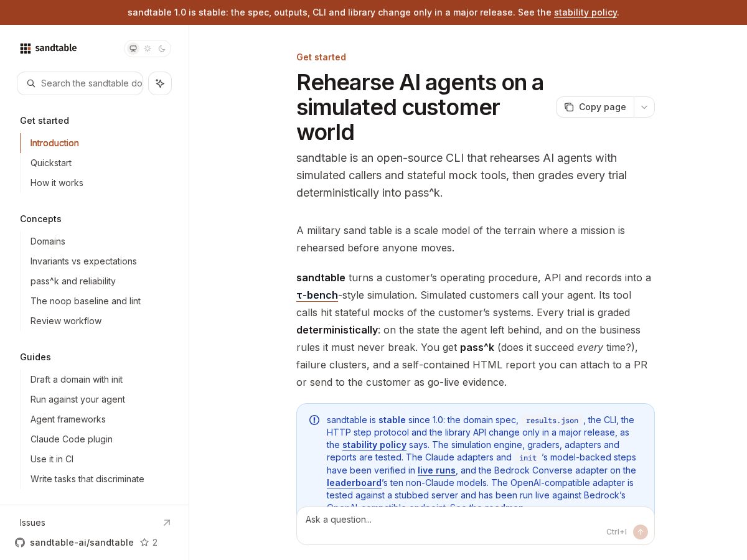Viewport: 747px width, 560px height.
Task: Click the Issues external arrow icon
Action: pos(166,523)
